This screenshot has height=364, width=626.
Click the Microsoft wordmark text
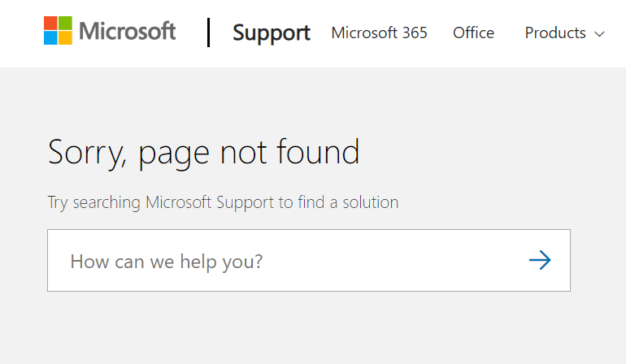click(128, 32)
